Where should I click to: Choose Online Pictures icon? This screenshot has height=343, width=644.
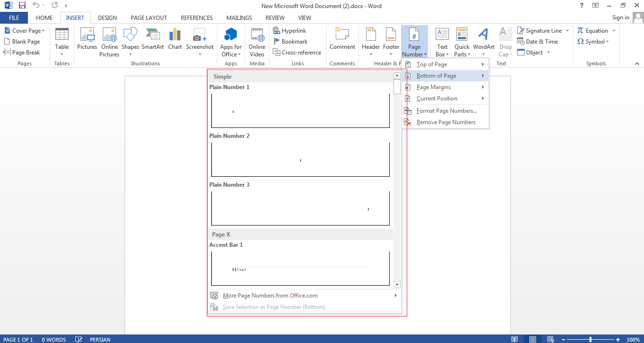point(109,42)
